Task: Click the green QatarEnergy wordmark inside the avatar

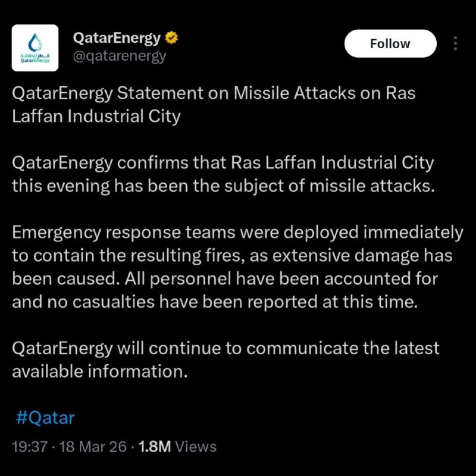Action: (x=35, y=60)
